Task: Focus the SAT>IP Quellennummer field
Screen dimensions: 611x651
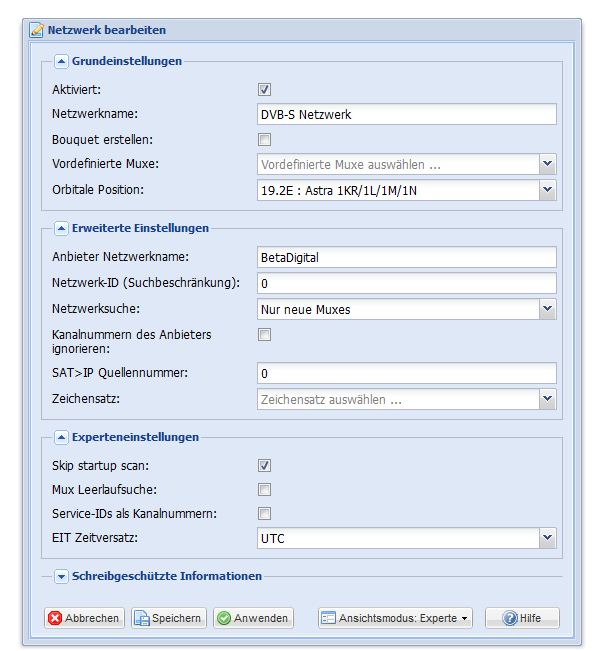Action: pos(407,373)
